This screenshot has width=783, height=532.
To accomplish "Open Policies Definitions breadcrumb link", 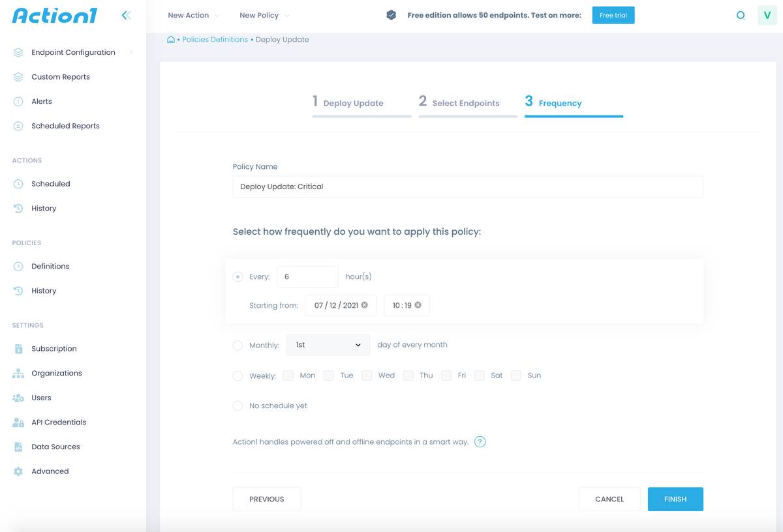I will tap(215, 40).
